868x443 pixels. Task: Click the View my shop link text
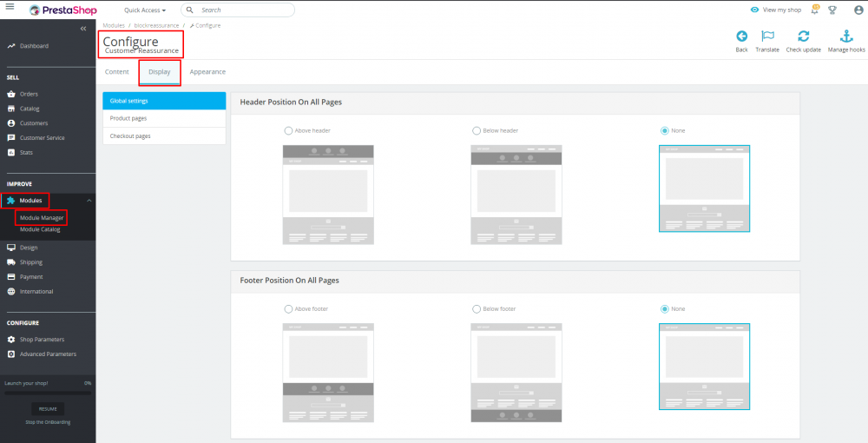tap(782, 10)
